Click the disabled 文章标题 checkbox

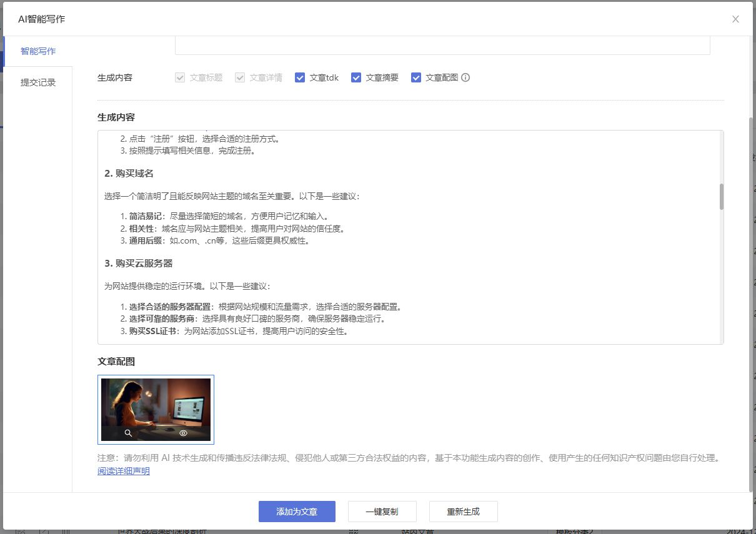tap(180, 78)
